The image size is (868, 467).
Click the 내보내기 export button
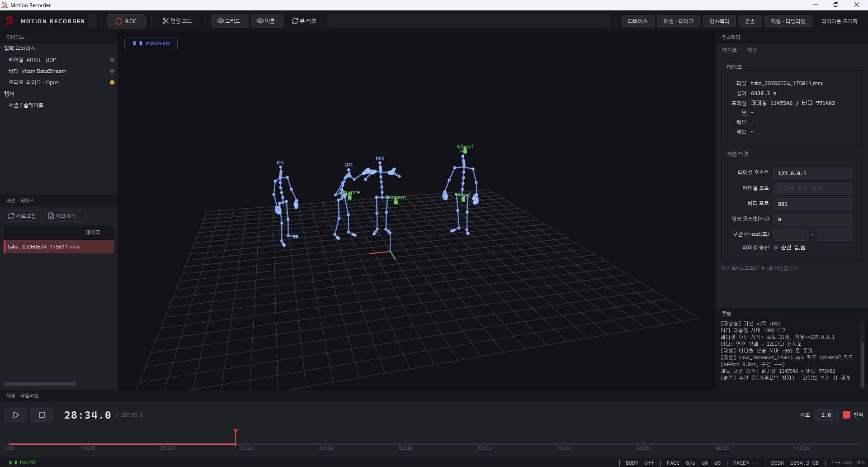click(x=64, y=216)
